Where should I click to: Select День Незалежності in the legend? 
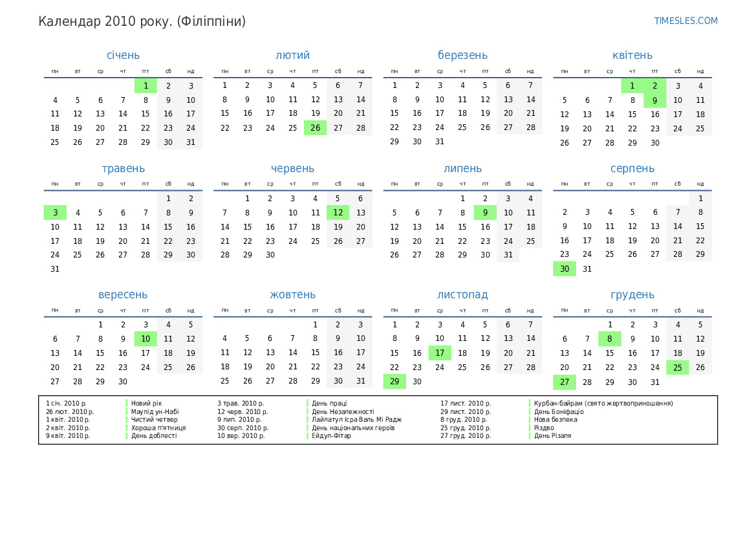point(343,411)
